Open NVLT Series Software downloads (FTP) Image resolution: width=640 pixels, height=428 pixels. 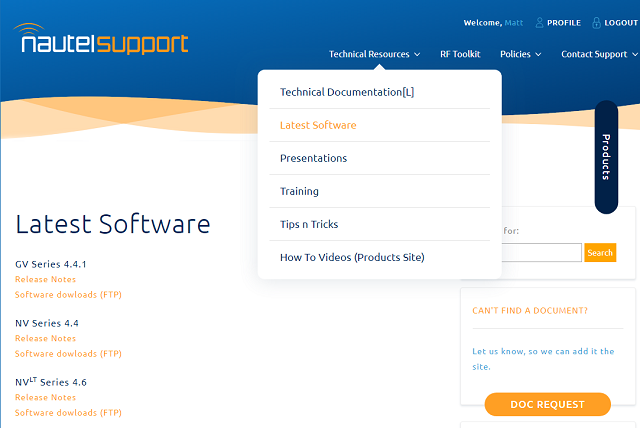pos(69,412)
